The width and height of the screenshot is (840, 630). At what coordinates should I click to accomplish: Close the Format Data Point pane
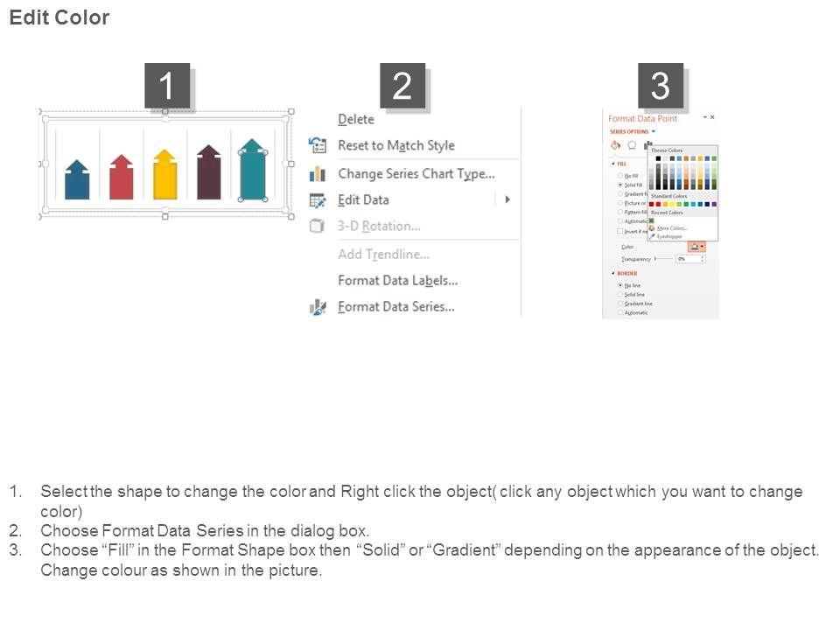pos(712,117)
